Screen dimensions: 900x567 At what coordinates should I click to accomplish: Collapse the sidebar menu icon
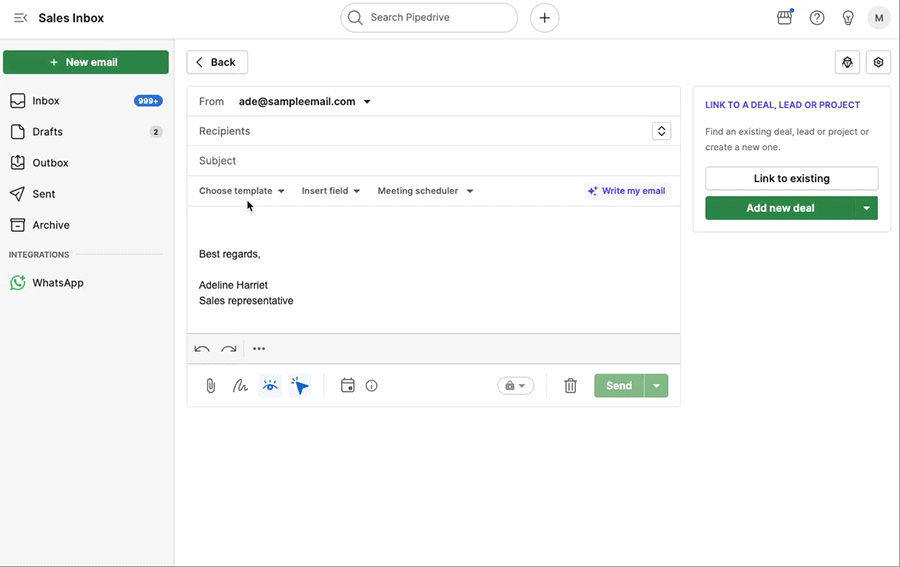pyautogui.click(x=21, y=18)
